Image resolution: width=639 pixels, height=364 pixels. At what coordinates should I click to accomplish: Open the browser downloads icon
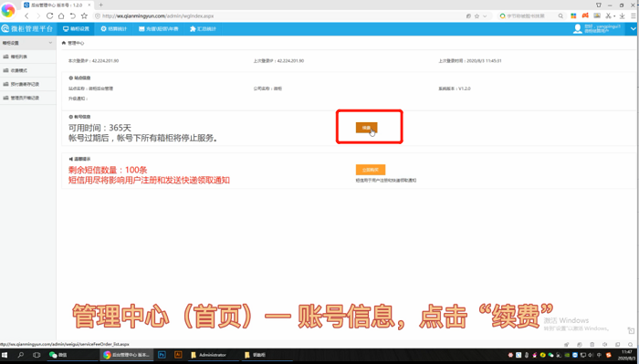pyautogui.click(x=623, y=16)
